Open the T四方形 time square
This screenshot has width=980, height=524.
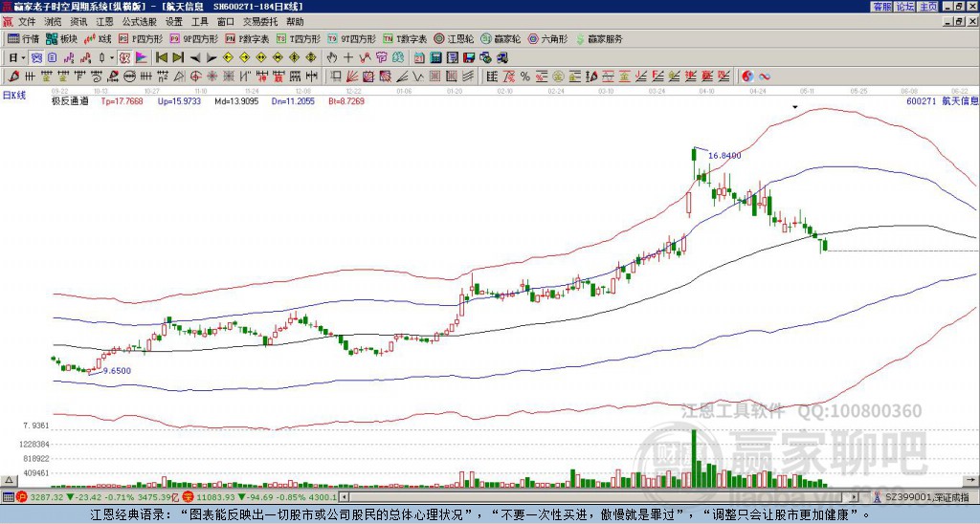coord(298,39)
